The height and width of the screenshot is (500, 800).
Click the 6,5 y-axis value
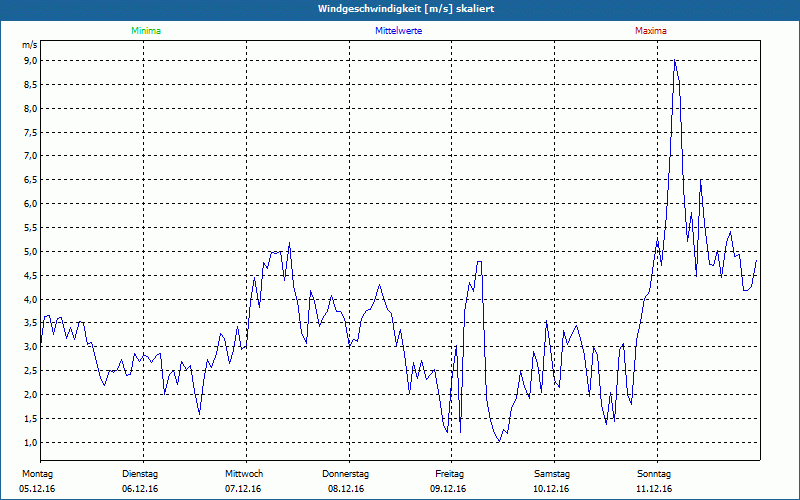pos(31,180)
